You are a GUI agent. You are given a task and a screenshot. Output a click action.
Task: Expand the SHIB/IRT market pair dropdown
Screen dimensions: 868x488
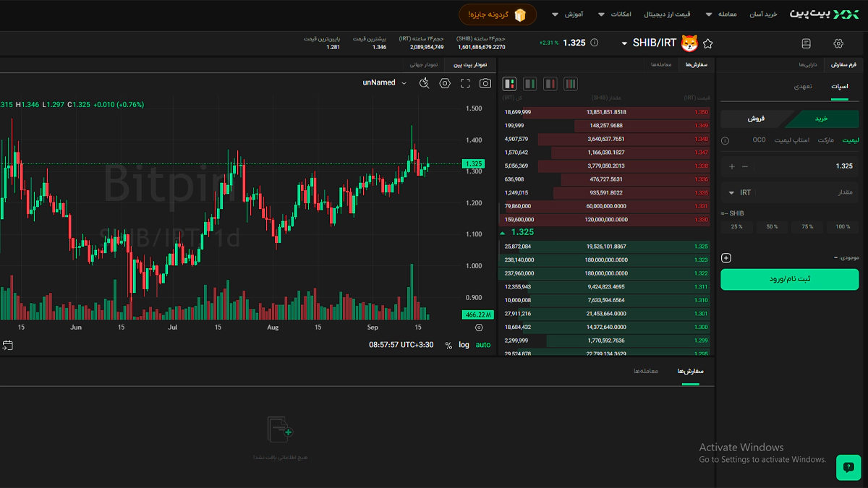(624, 43)
